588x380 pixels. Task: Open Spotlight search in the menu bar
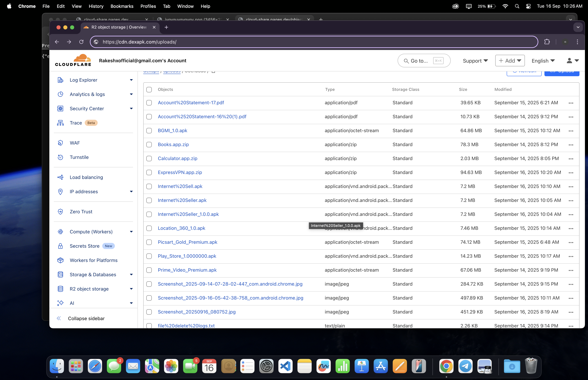pyautogui.click(x=517, y=6)
